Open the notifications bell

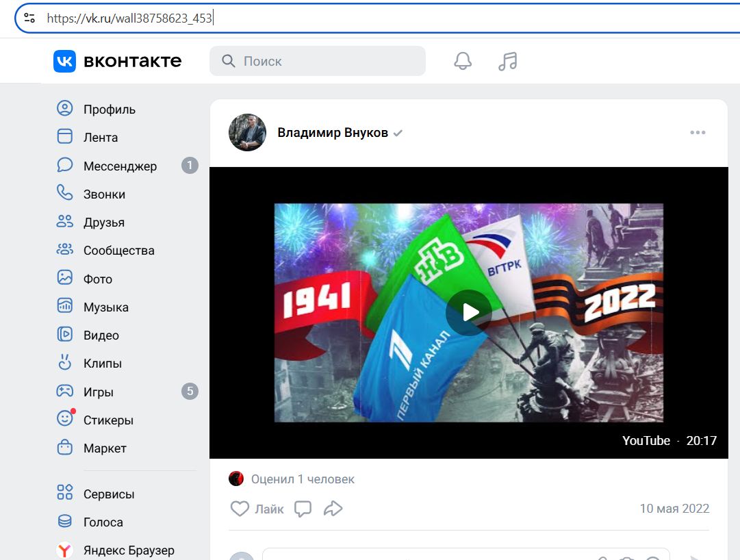(463, 61)
